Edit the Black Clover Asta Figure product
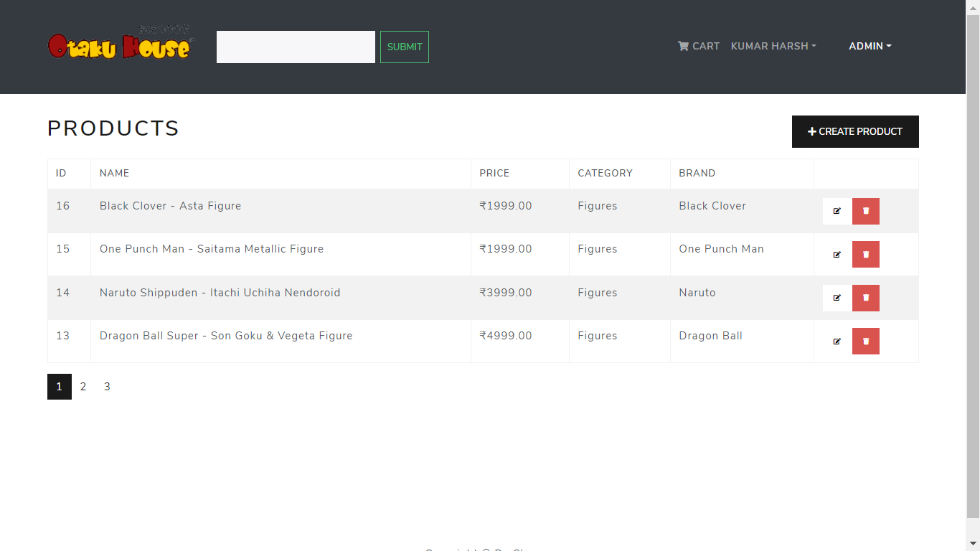This screenshot has width=980, height=551. pos(837,211)
